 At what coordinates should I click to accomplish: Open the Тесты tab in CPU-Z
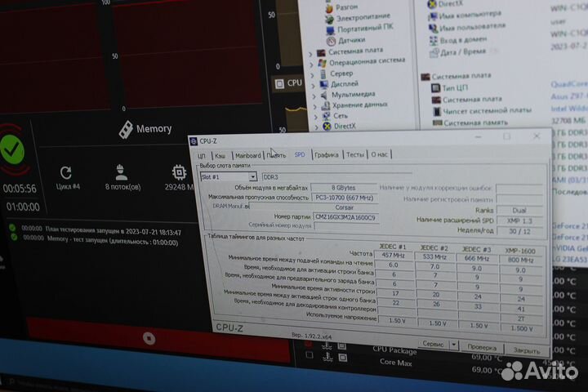pyautogui.click(x=355, y=154)
